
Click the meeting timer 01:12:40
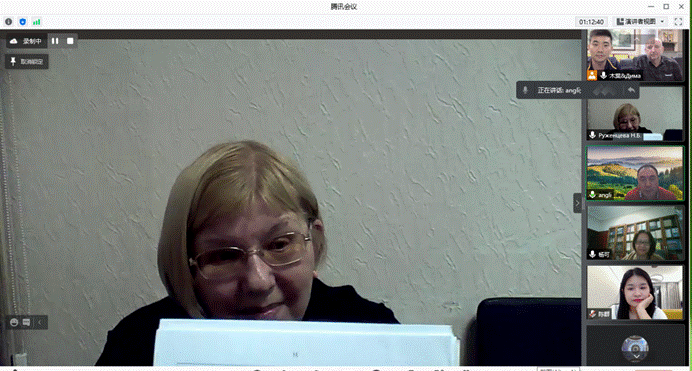coord(591,22)
